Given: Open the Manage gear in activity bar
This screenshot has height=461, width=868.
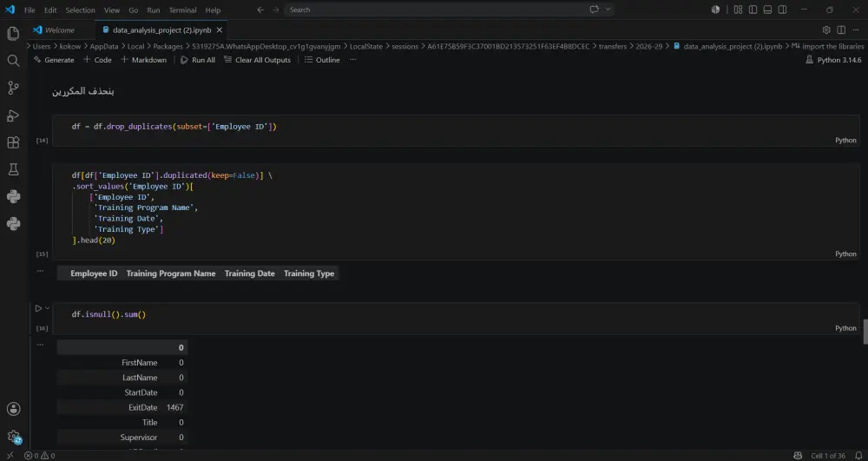Looking at the screenshot, I should [x=13, y=437].
